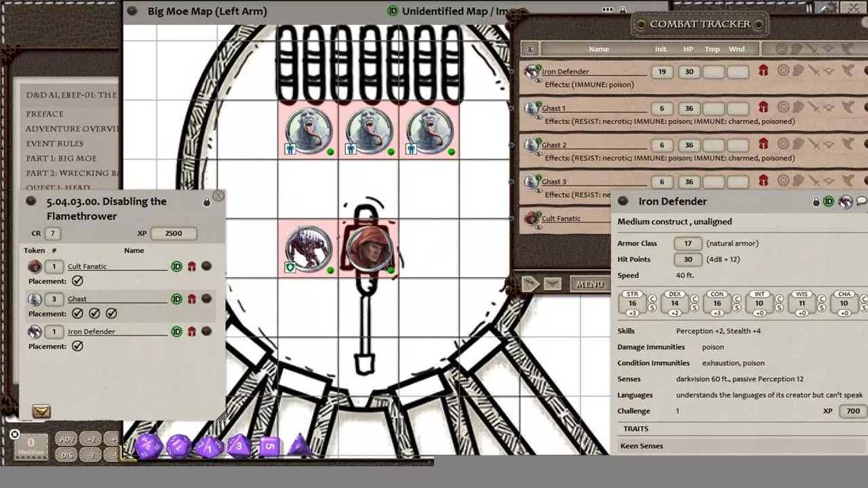This screenshot has height=488, width=868.
Task: Open Cult Fanatic link in encounter window
Action: (206, 266)
